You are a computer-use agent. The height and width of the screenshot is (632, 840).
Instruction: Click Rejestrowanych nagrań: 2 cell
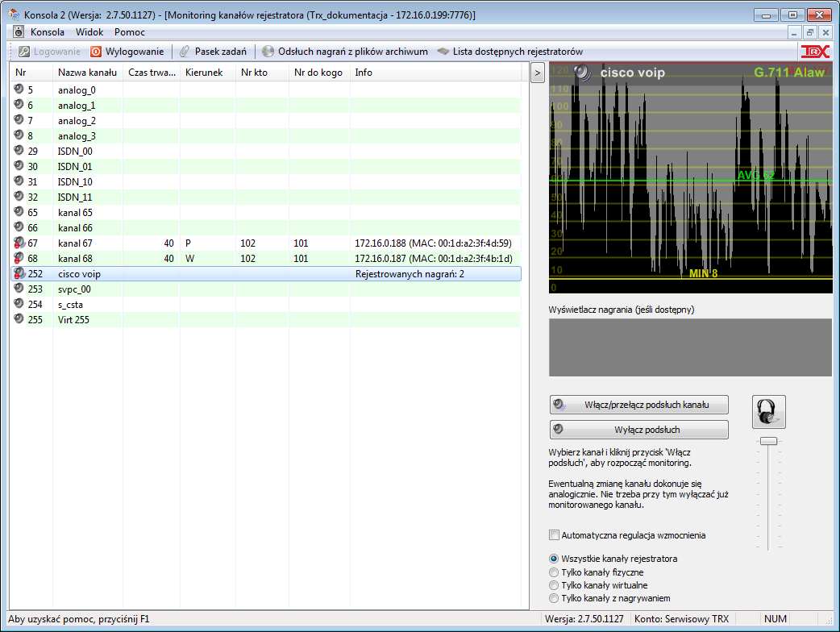point(410,274)
